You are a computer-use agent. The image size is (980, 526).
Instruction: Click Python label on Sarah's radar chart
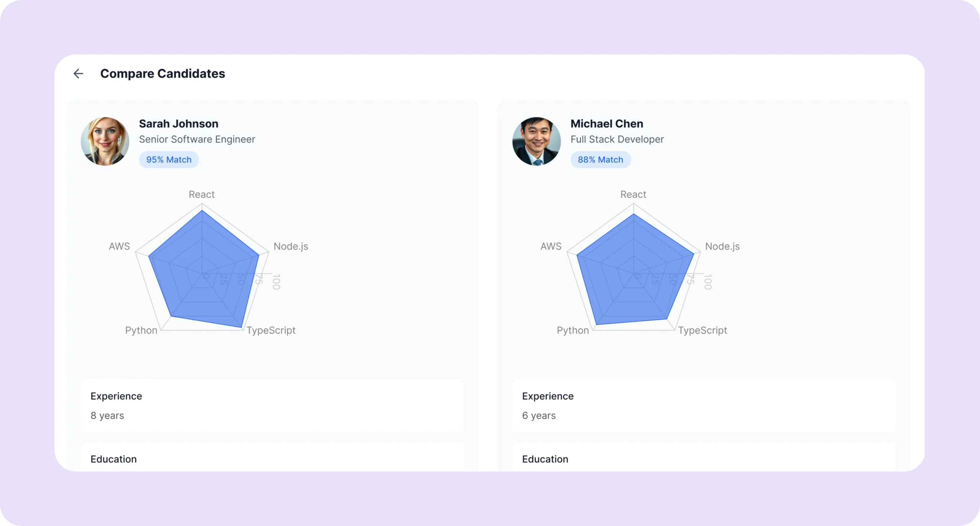pyautogui.click(x=141, y=330)
